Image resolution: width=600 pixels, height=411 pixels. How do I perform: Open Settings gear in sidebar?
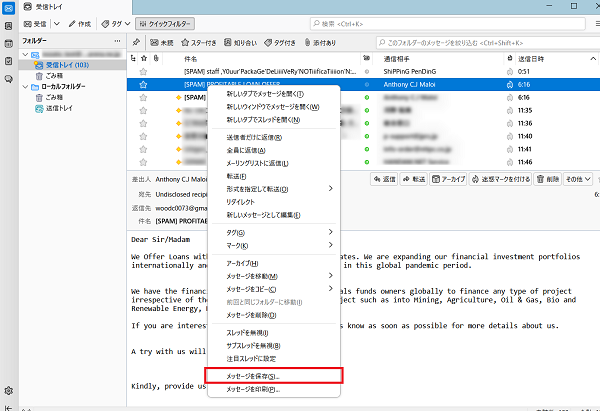click(8, 391)
